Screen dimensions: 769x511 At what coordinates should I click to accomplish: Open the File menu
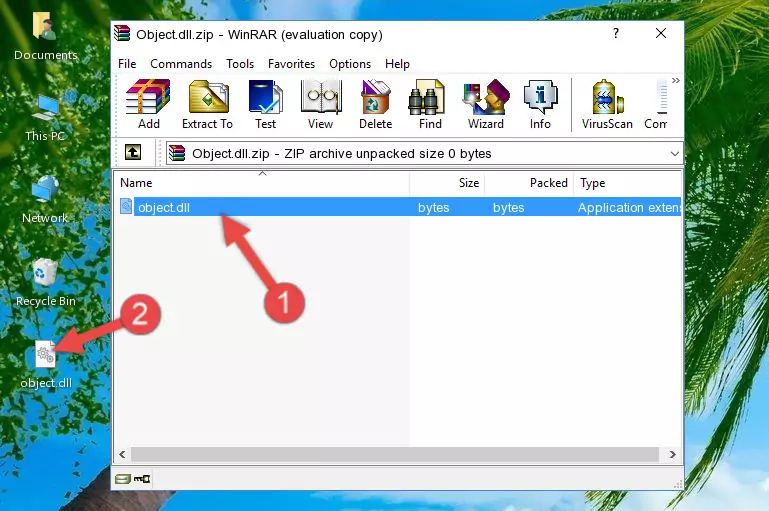[127, 64]
